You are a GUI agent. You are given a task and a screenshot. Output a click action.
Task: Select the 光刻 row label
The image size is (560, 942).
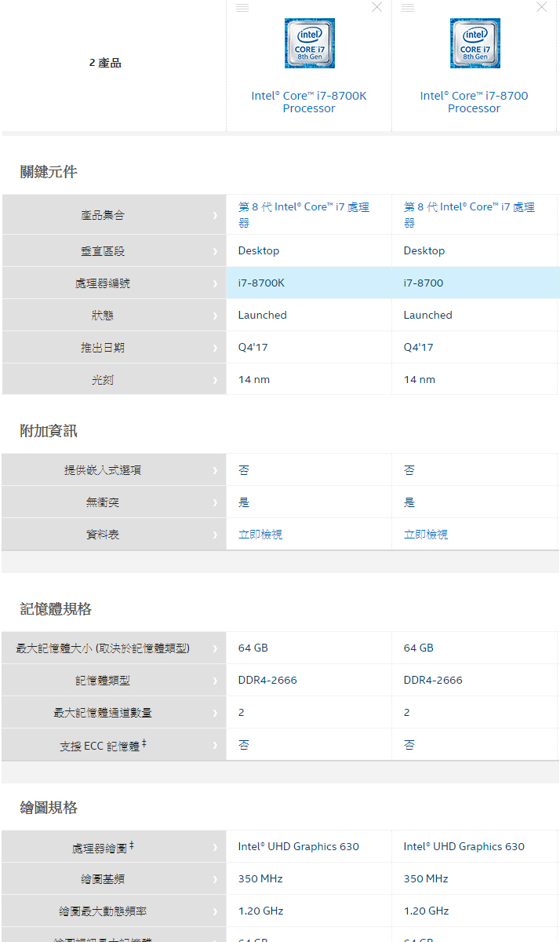(103, 380)
